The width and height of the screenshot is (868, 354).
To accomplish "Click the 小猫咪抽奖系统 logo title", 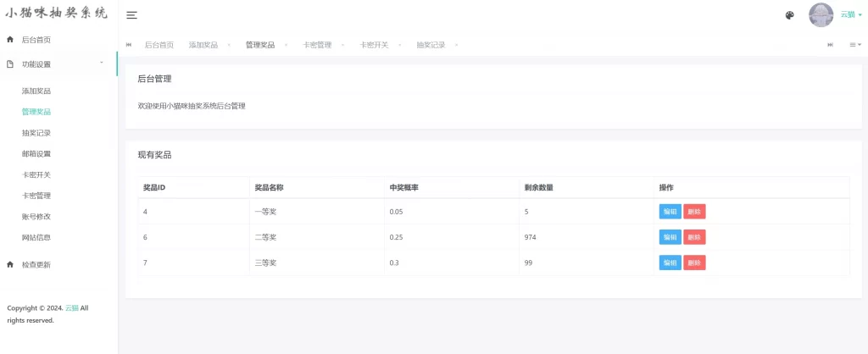I will (x=57, y=14).
